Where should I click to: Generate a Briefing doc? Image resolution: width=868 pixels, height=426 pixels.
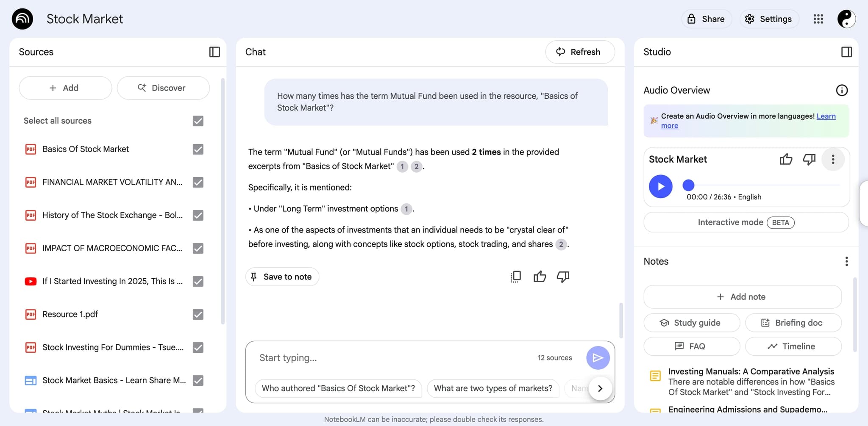(793, 323)
